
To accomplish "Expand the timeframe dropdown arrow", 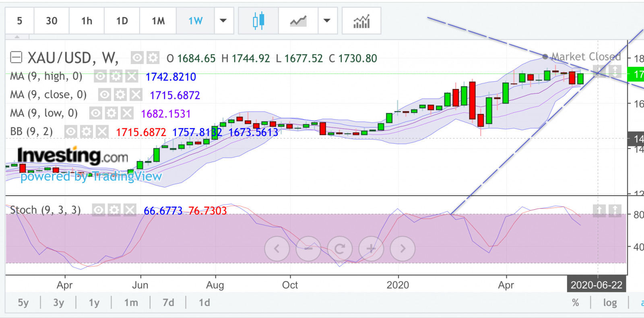I will tap(223, 21).
